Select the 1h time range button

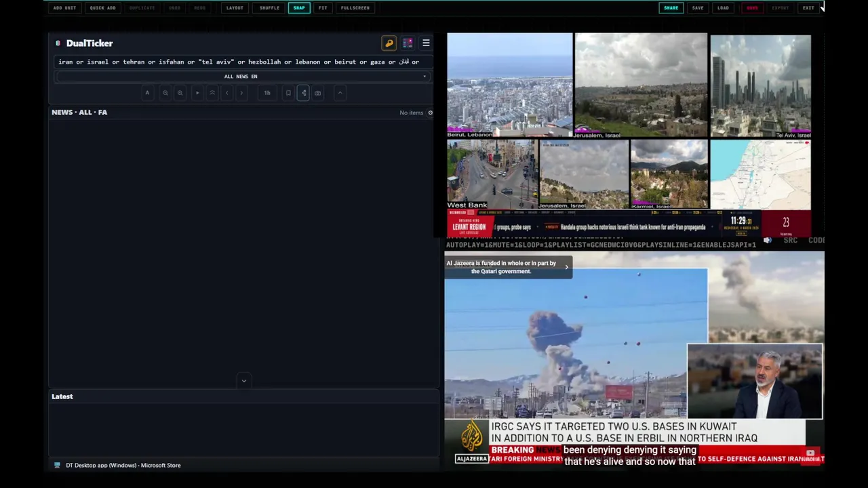tap(267, 93)
